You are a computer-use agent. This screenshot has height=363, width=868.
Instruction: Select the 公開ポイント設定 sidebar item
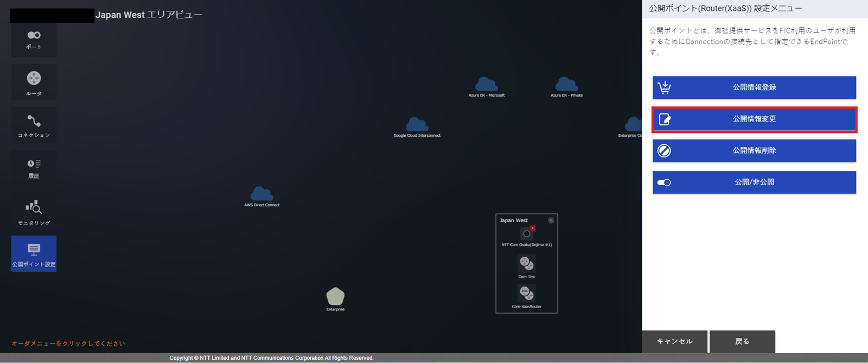pos(34,253)
